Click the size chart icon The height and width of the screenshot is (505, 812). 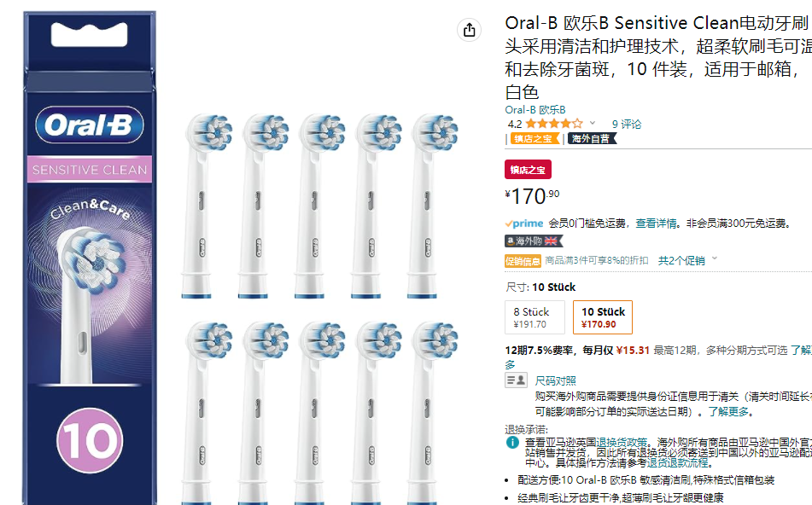[x=515, y=380]
